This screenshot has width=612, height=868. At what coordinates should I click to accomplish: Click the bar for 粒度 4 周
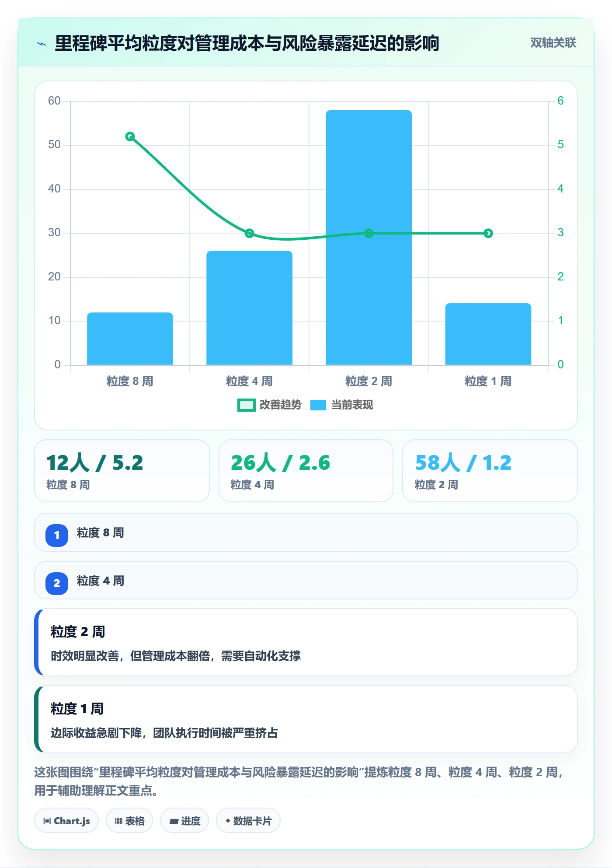point(249,308)
